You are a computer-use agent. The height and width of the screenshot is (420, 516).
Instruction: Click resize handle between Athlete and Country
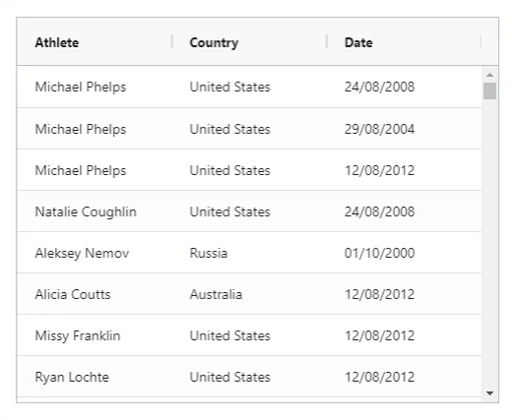(x=171, y=41)
